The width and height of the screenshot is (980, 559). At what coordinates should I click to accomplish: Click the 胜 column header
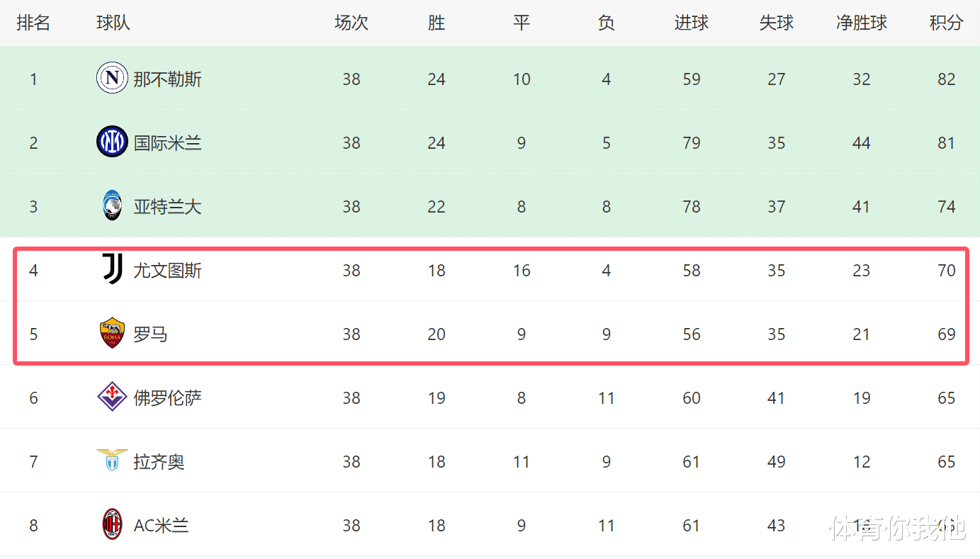437,23
